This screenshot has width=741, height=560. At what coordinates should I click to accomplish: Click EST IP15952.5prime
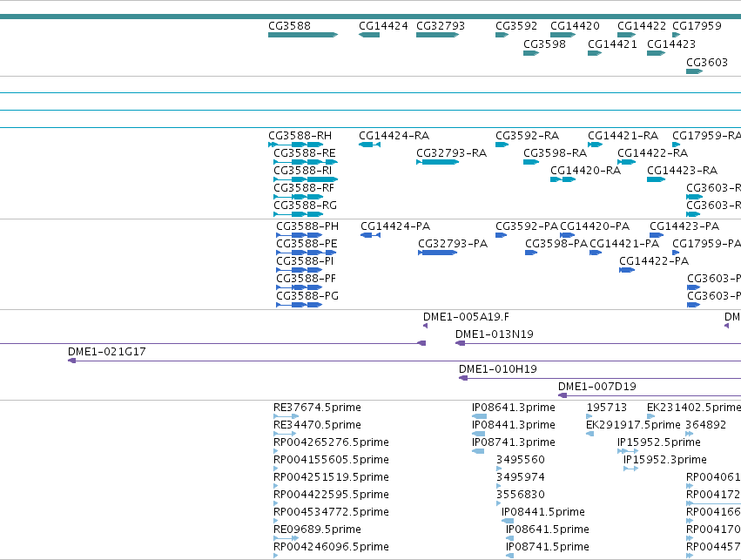(x=659, y=442)
